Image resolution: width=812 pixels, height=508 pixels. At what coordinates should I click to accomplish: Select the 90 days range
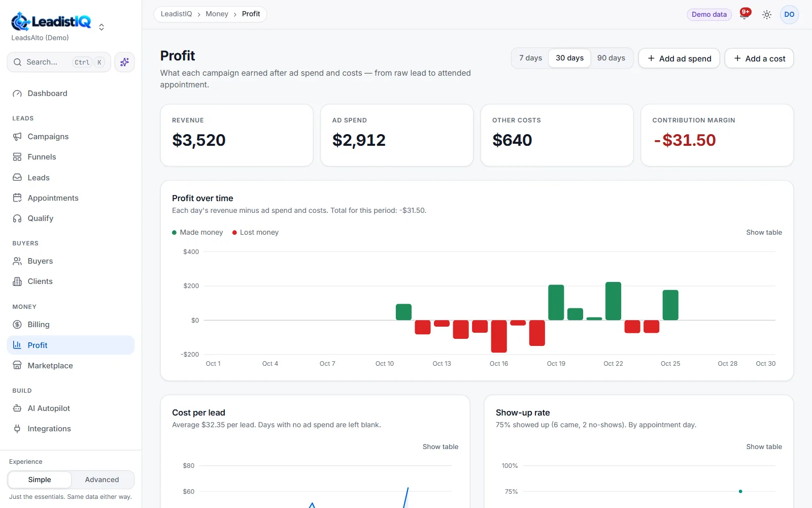[x=611, y=58]
